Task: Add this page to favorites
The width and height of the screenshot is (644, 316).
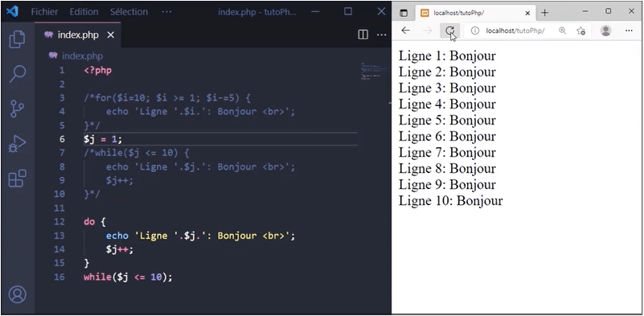Action: tap(580, 31)
